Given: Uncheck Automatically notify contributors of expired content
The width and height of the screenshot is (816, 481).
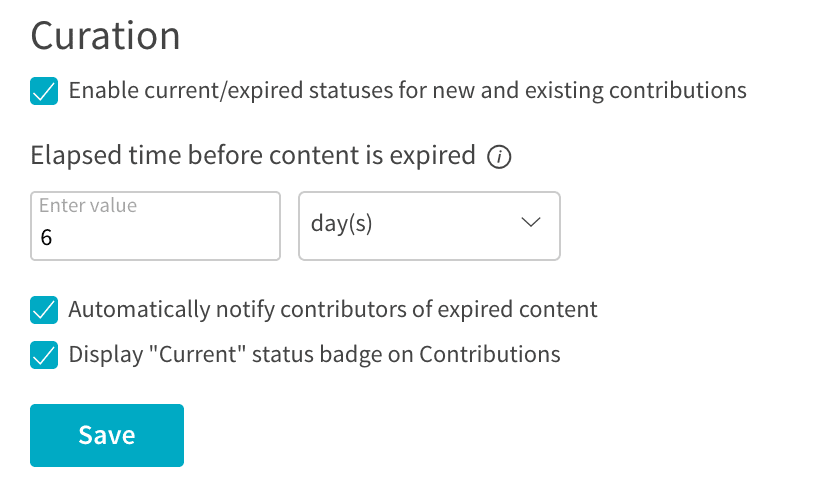Looking at the screenshot, I should 44,310.
